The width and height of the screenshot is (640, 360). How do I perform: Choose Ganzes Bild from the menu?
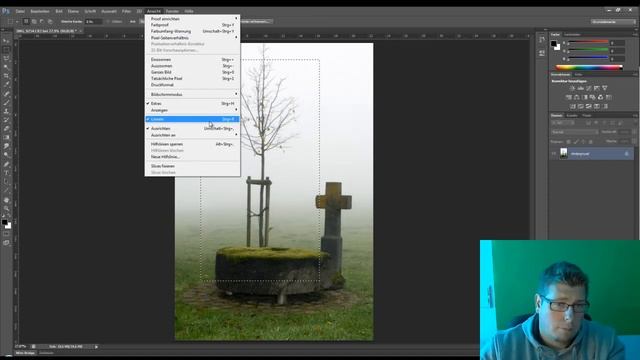[x=192, y=72]
